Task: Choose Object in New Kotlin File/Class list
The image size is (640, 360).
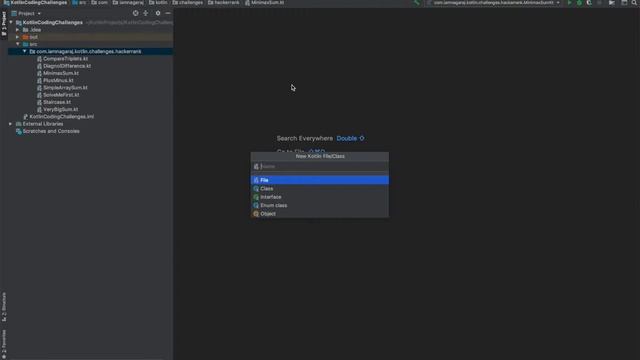Action: [320, 214]
